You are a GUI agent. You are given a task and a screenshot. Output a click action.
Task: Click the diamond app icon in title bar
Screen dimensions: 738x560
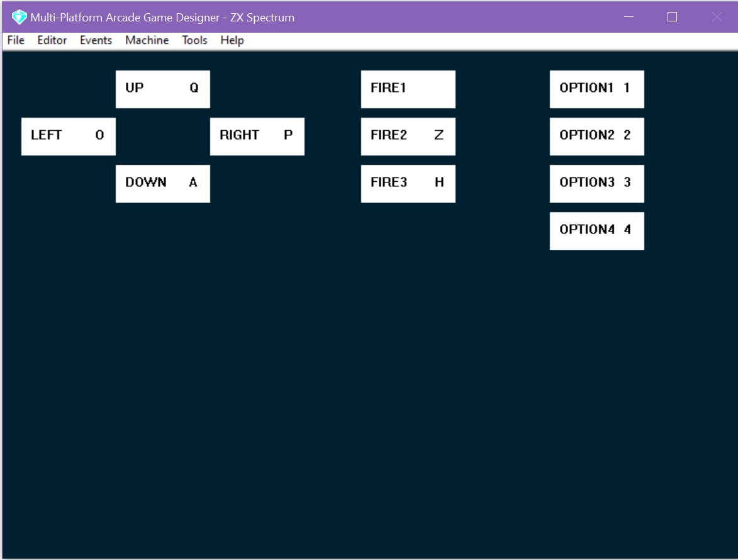(x=20, y=18)
